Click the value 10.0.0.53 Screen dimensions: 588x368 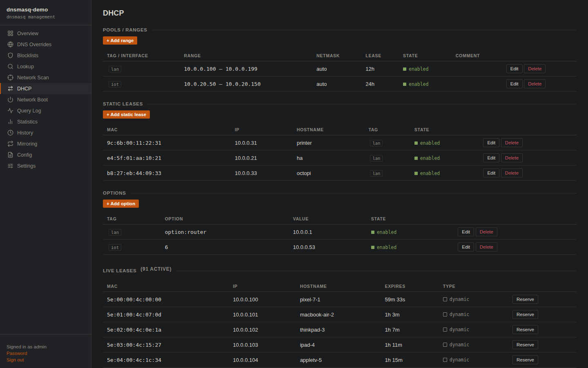pyautogui.click(x=304, y=247)
